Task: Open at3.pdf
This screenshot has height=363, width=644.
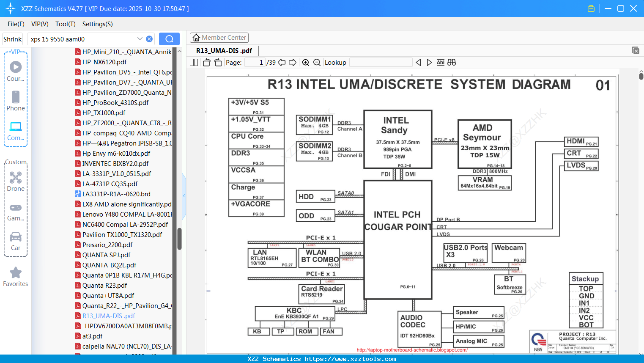Action: coord(92,336)
